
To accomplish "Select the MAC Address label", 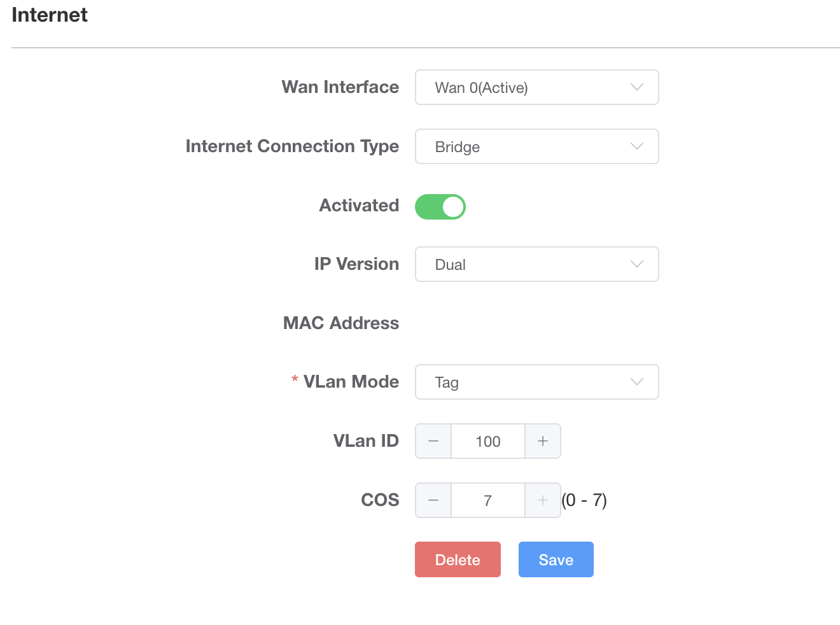I will tap(341, 323).
